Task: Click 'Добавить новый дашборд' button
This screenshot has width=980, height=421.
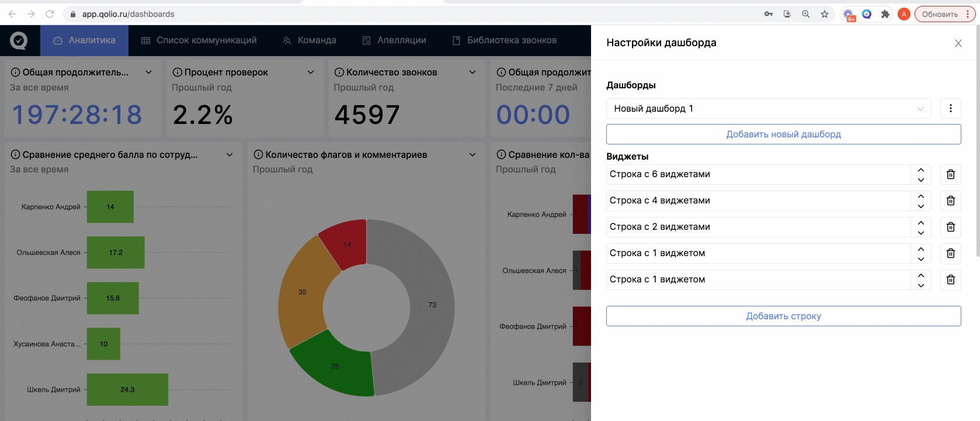Action: pyautogui.click(x=783, y=134)
